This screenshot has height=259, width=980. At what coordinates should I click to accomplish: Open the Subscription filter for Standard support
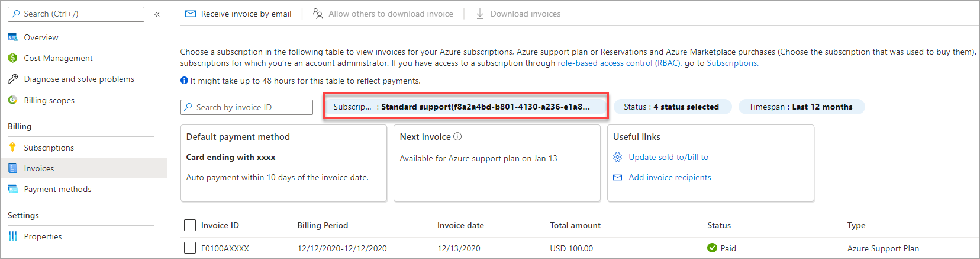tap(465, 107)
